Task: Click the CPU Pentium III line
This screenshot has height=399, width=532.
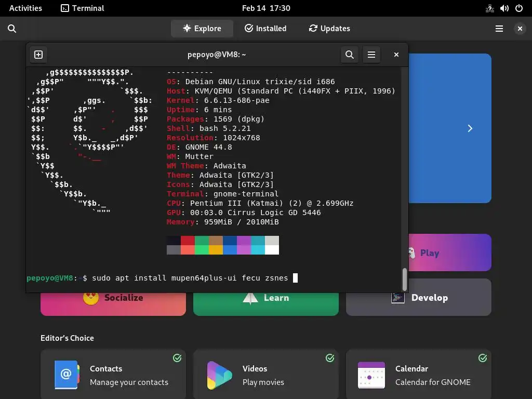Action: click(260, 203)
